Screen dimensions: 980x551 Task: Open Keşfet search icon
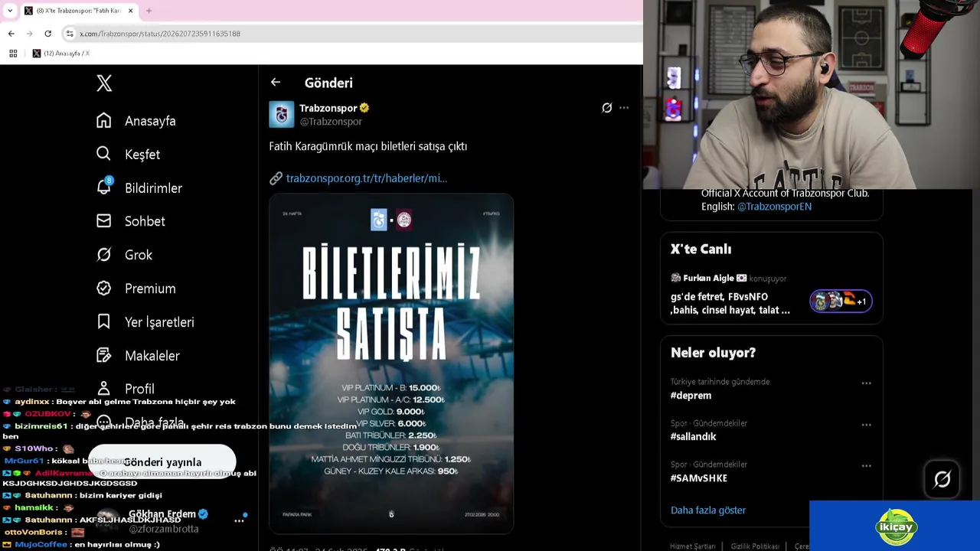tap(104, 154)
